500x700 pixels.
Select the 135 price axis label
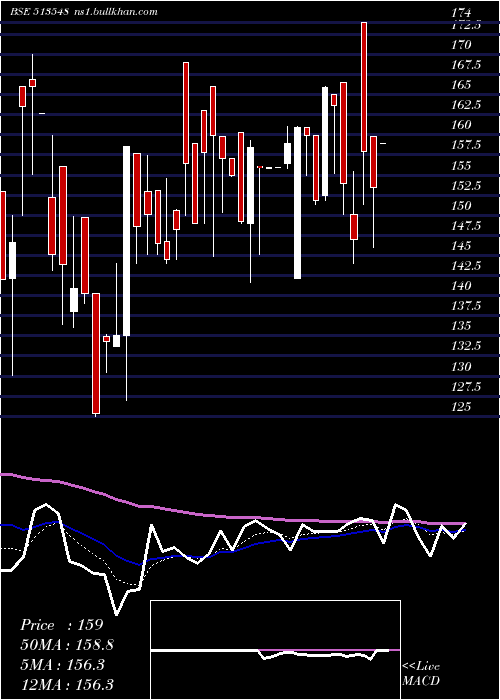461,325
